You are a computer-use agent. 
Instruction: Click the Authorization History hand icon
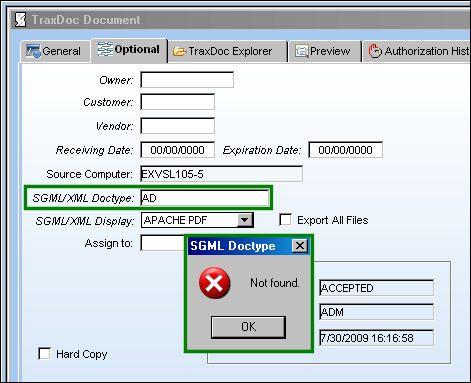pyautogui.click(x=375, y=51)
